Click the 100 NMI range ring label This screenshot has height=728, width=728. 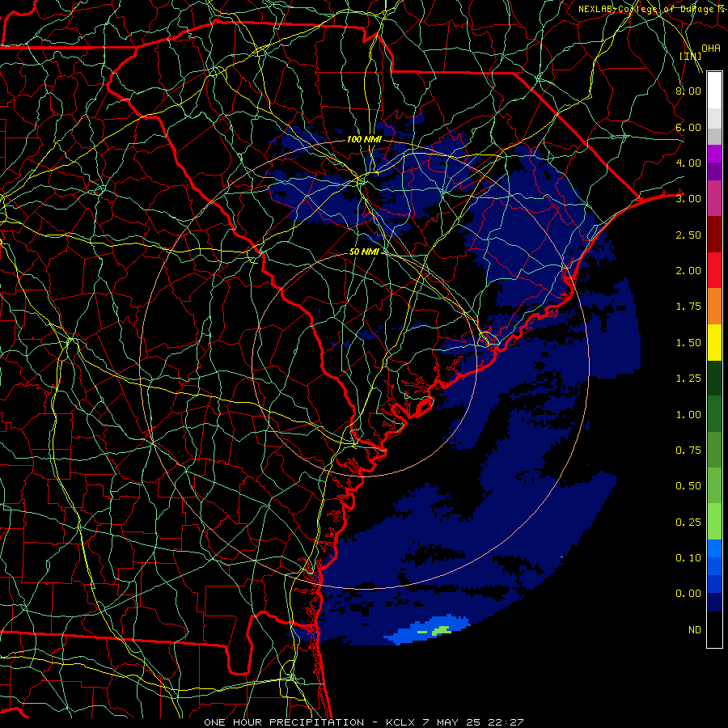pyautogui.click(x=364, y=139)
